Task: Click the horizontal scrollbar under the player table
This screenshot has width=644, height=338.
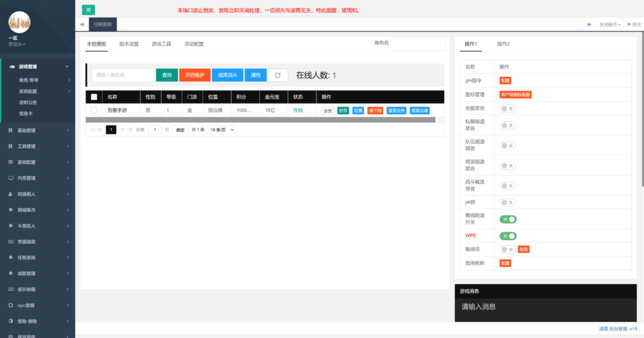Action: pyautogui.click(x=260, y=120)
